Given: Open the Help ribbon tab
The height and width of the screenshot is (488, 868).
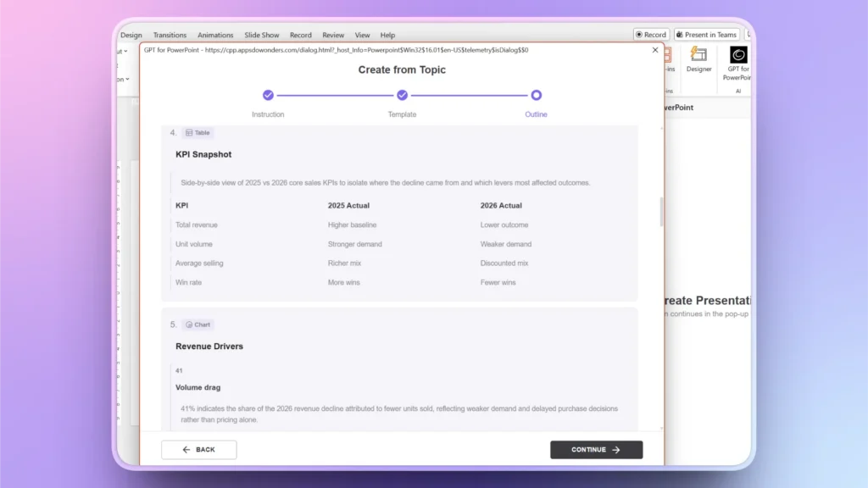Looking at the screenshot, I should click(387, 35).
